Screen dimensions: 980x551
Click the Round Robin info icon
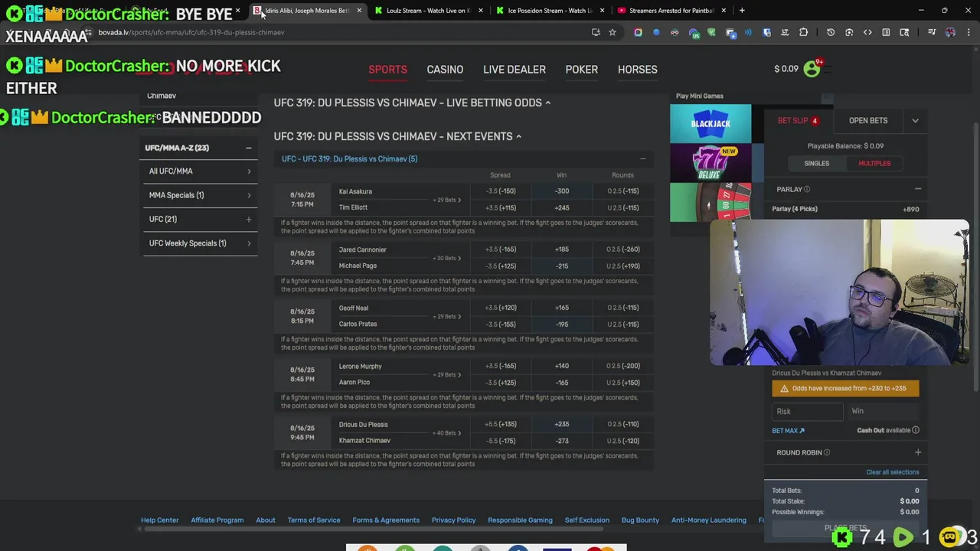click(826, 452)
